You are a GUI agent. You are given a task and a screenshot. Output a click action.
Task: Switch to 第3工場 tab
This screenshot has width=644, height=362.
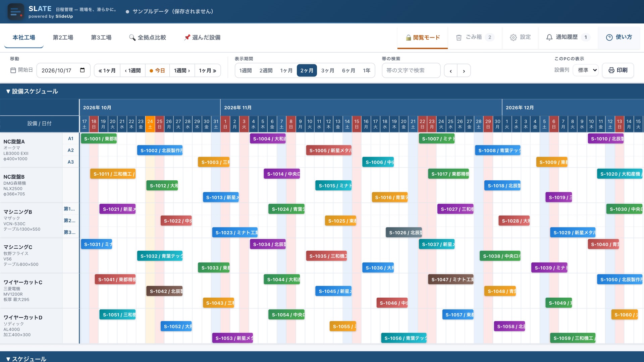[101, 38]
